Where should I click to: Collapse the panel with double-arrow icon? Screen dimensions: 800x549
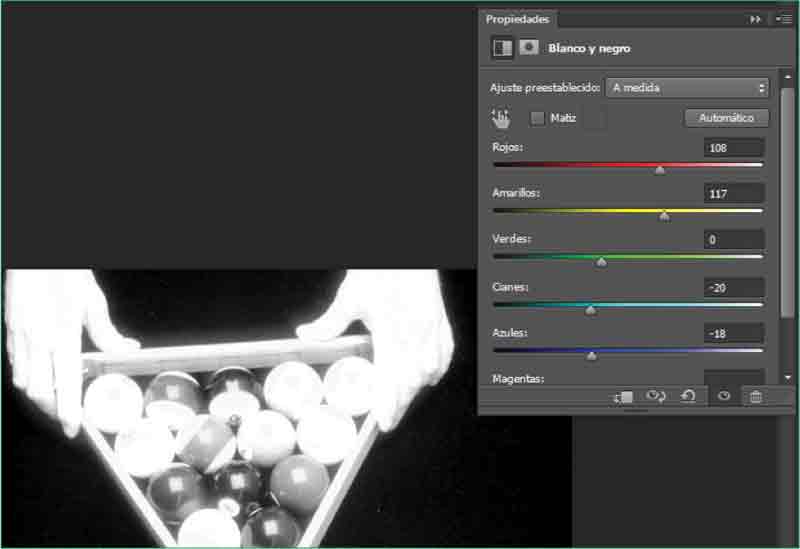pyautogui.click(x=756, y=19)
